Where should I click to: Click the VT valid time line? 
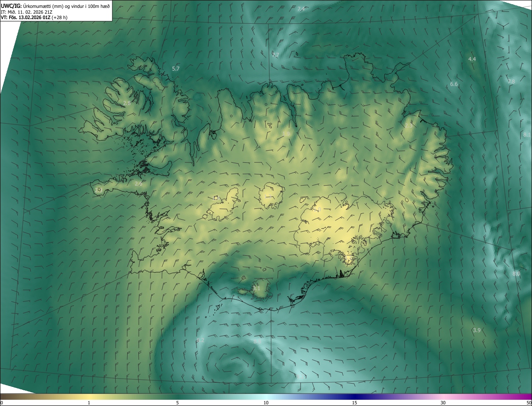pos(34,17)
